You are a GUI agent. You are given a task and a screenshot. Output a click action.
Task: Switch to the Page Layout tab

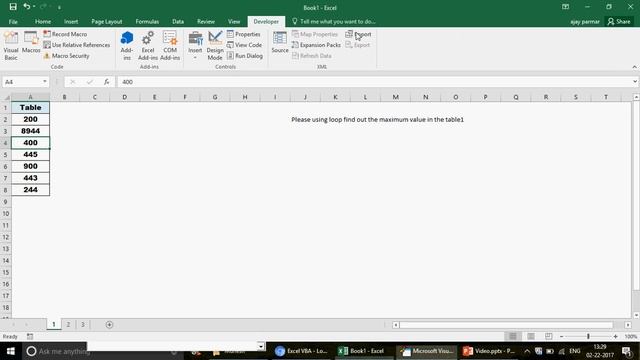pos(107,22)
